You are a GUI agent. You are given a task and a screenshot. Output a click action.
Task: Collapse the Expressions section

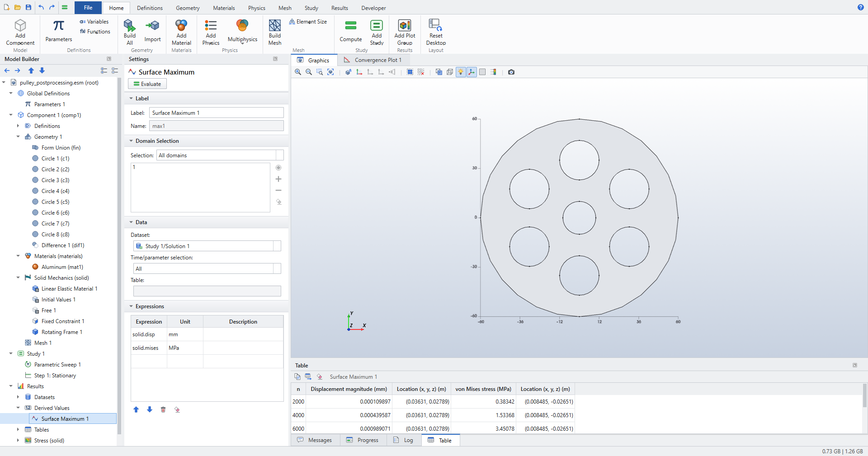(131, 306)
